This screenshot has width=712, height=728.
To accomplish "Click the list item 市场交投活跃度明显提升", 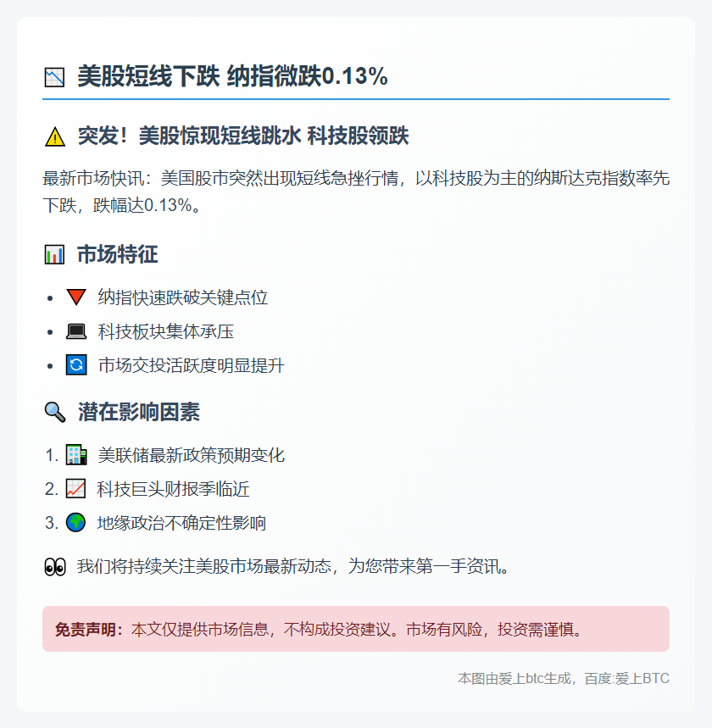I will click(x=192, y=365).
